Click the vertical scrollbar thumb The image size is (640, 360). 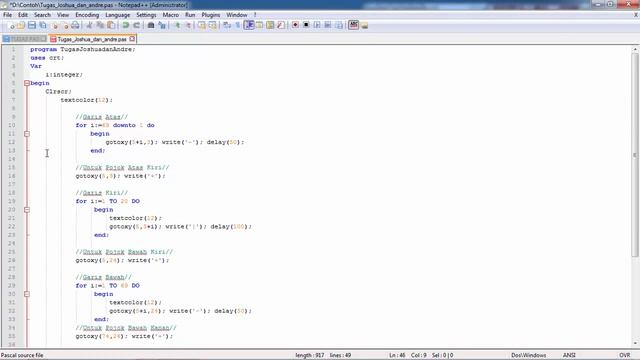pyautogui.click(x=635, y=155)
